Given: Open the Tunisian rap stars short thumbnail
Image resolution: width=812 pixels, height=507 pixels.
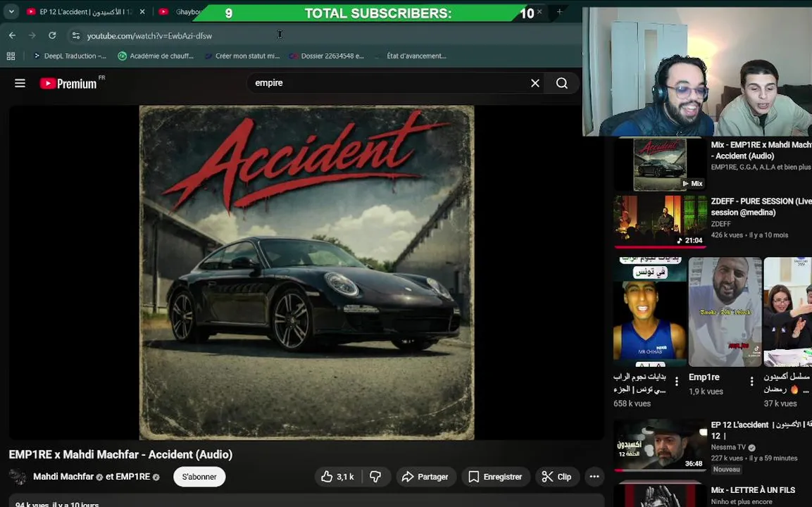Looking at the screenshot, I should coord(650,312).
